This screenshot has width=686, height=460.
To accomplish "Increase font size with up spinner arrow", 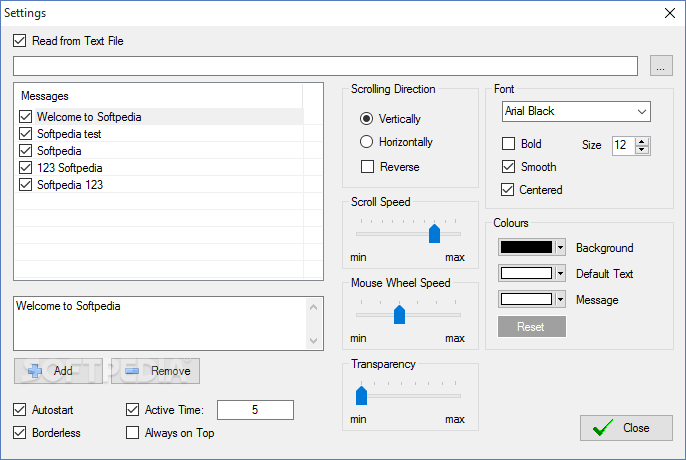I will pos(642,141).
